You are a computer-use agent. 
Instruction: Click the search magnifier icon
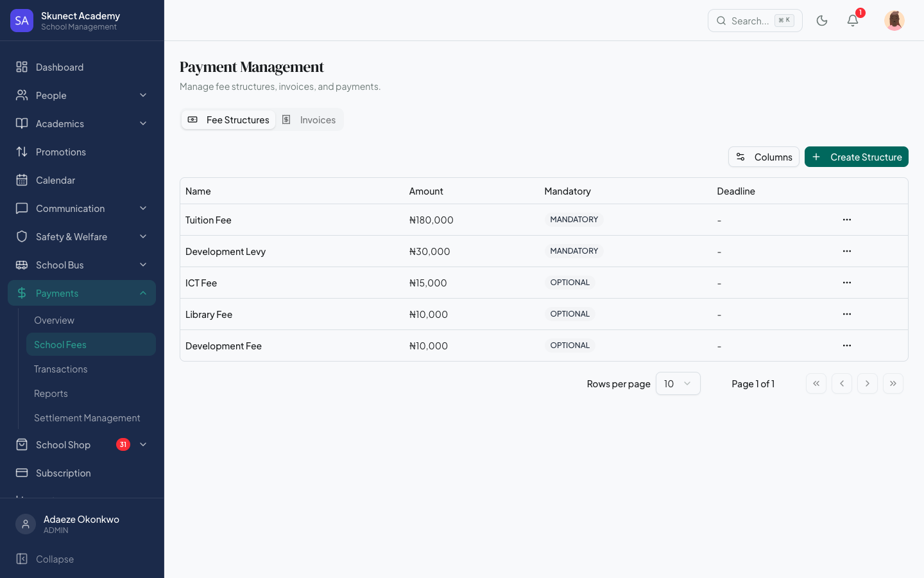[721, 21]
